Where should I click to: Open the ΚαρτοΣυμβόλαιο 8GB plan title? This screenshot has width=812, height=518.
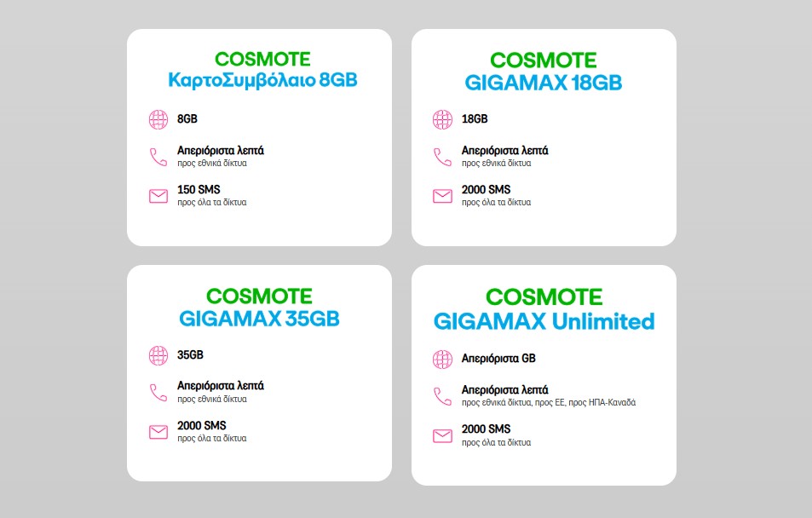[x=262, y=81]
